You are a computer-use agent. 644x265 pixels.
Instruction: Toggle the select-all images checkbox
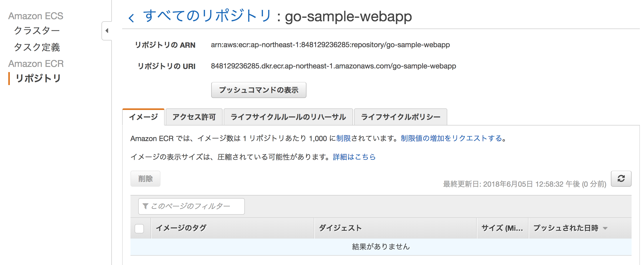click(x=139, y=228)
